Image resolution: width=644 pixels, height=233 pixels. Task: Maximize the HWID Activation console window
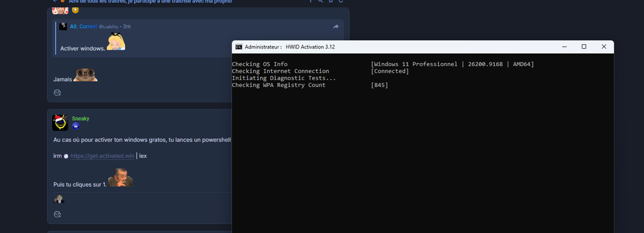click(584, 47)
